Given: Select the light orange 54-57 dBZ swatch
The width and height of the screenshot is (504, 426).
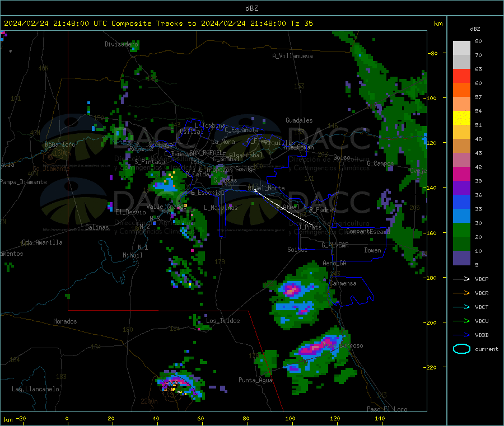Looking at the screenshot, I should pos(461,104).
